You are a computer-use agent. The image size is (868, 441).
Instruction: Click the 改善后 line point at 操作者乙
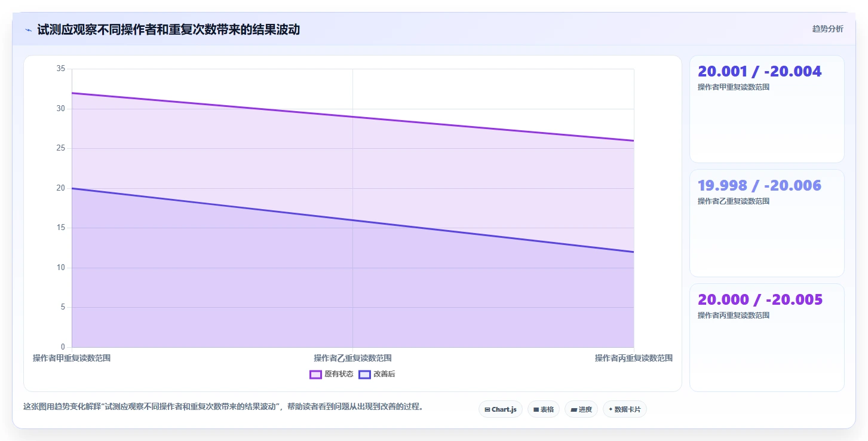click(353, 220)
